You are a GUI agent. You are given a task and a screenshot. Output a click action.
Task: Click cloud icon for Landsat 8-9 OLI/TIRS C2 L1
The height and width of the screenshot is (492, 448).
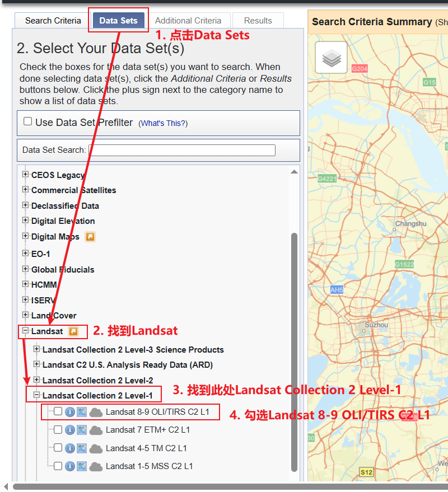pos(96,413)
